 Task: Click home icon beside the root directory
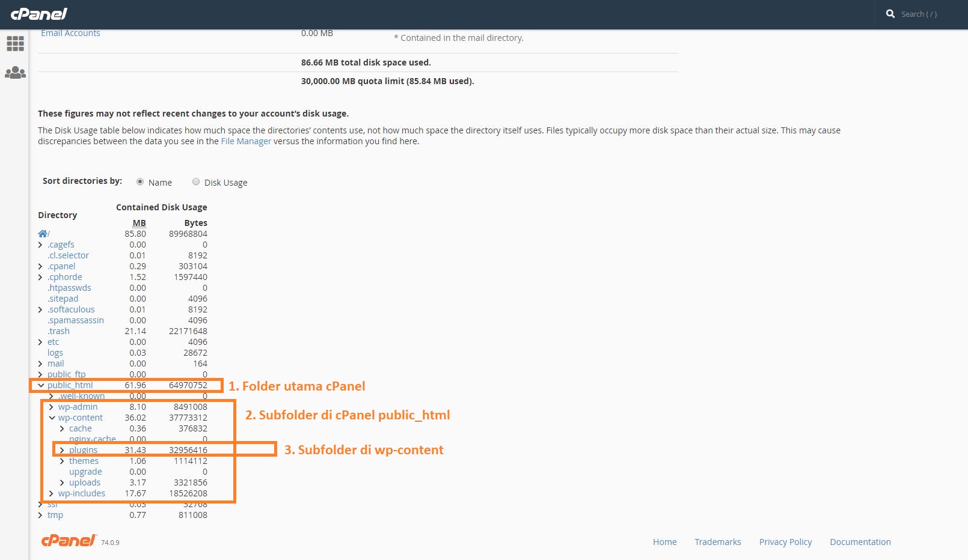tap(43, 233)
